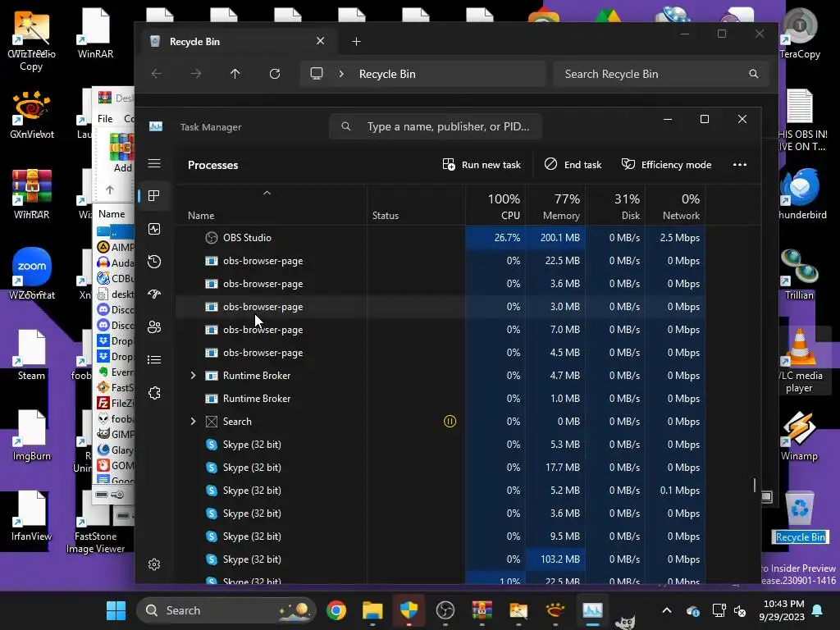Select Skype (32 bit) row using 17.7 MB
Screen dimensions: 840x630
coord(441,467)
